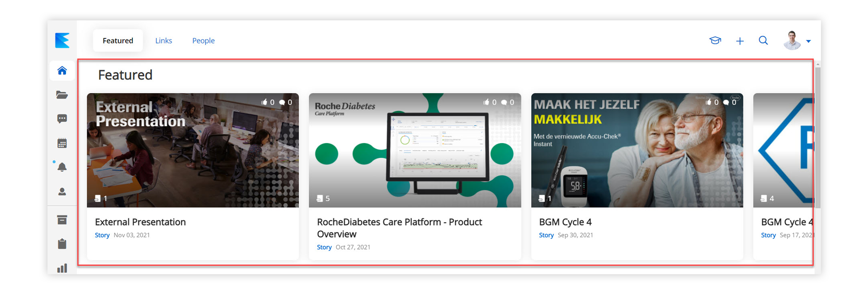Click the app logo in the sidebar
Screen dimensions: 868x300
click(62, 40)
